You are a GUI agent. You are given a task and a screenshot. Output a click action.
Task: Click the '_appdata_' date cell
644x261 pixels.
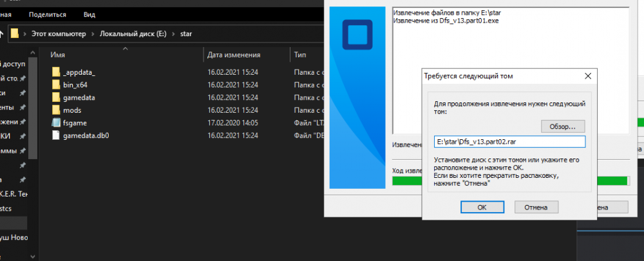click(233, 72)
